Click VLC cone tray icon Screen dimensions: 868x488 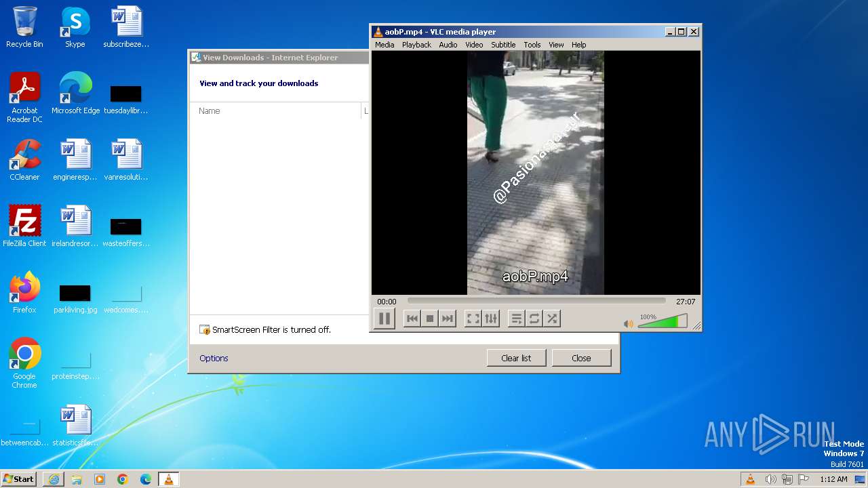pyautogui.click(x=751, y=479)
